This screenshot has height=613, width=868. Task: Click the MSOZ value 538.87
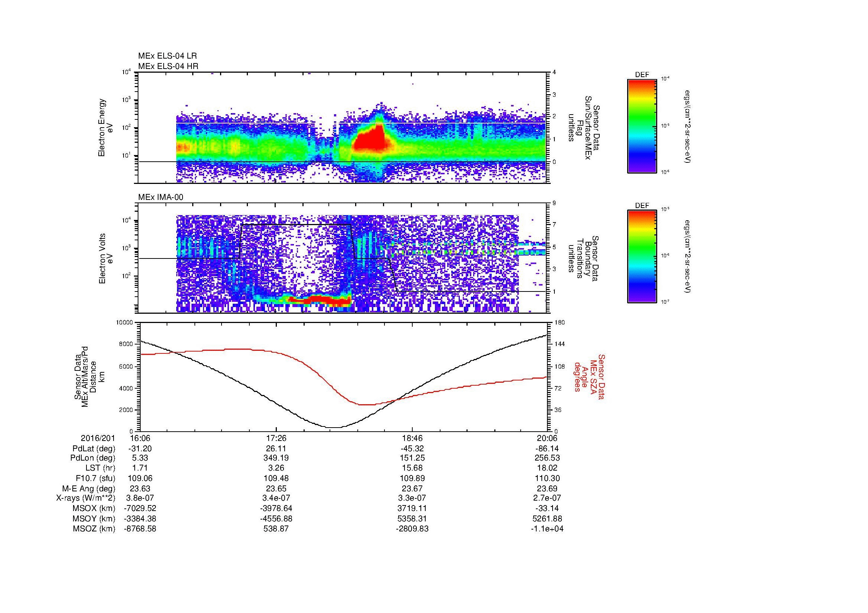(x=276, y=529)
